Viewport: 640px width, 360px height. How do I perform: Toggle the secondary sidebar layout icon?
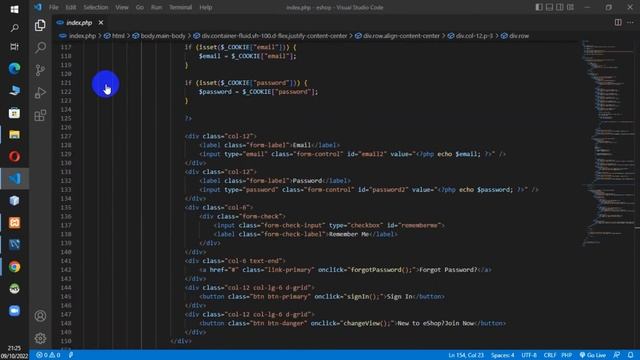tap(560, 7)
